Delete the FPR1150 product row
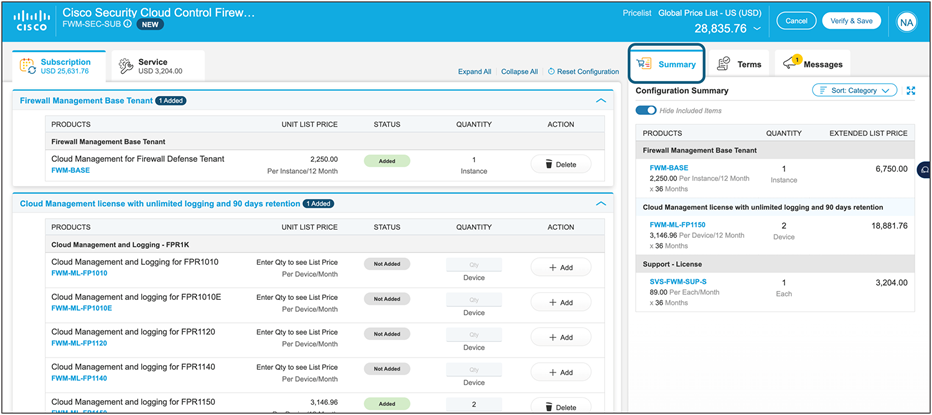The image size is (932, 415). 561,407
